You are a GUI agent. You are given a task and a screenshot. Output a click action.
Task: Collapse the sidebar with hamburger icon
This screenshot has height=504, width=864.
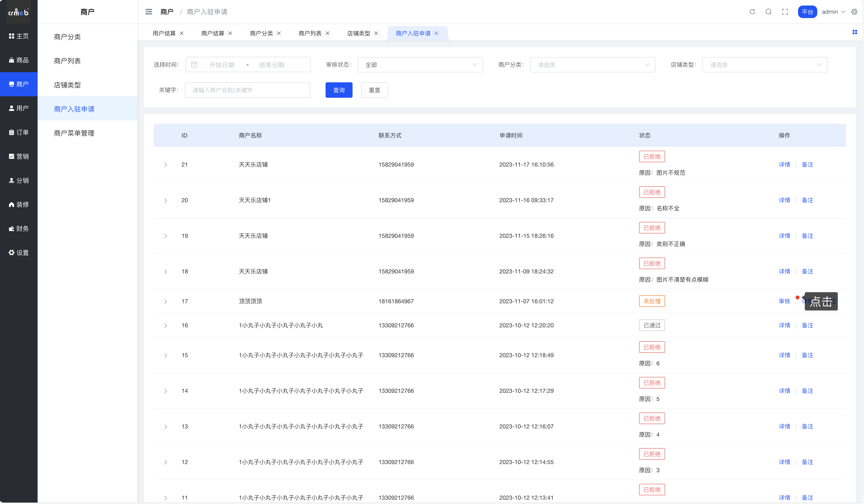pyautogui.click(x=149, y=12)
